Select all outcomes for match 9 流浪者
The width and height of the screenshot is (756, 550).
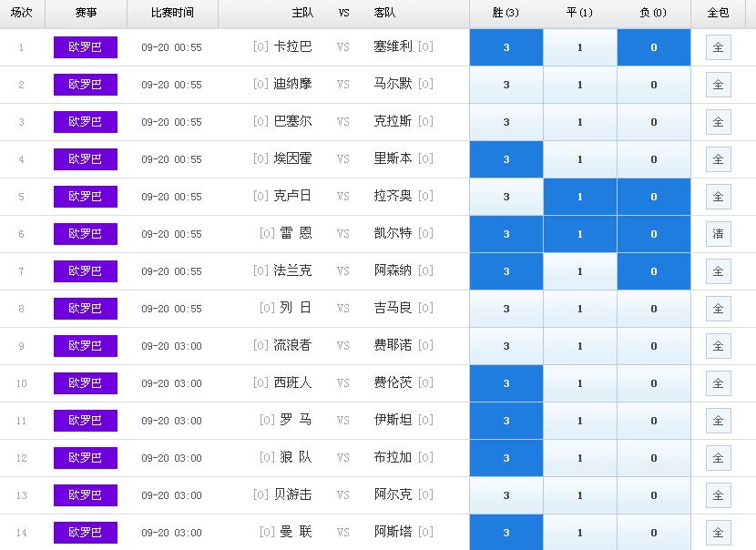click(719, 346)
